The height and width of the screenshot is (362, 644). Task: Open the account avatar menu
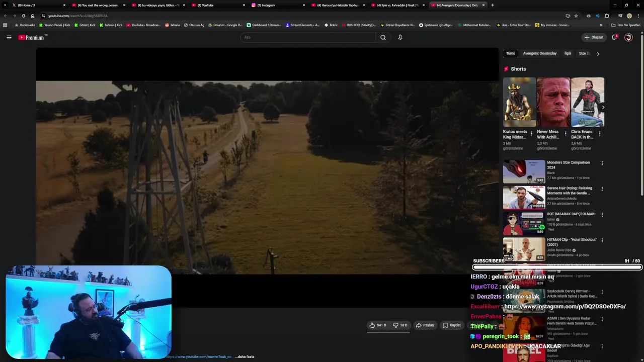tap(628, 37)
